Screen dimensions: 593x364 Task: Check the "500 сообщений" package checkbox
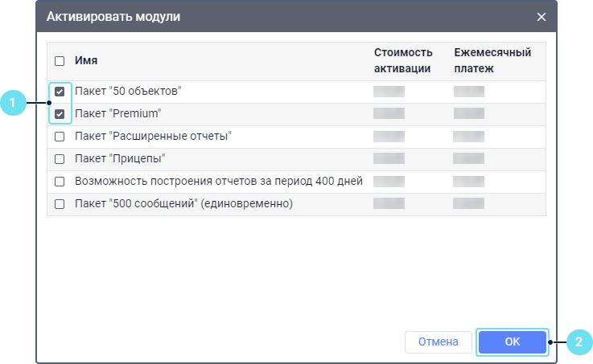tap(60, 204)
